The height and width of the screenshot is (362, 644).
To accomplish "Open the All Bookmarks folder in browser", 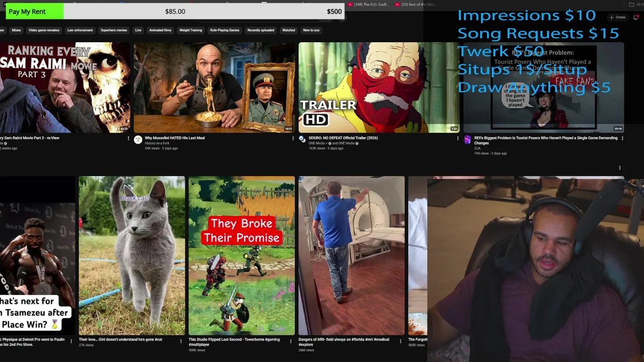I will [x=635, y=5].
